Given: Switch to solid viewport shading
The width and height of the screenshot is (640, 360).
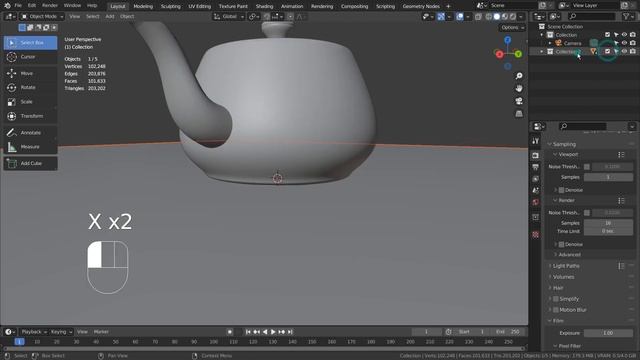Looking at the screenshot, I should tap(496, 17).
